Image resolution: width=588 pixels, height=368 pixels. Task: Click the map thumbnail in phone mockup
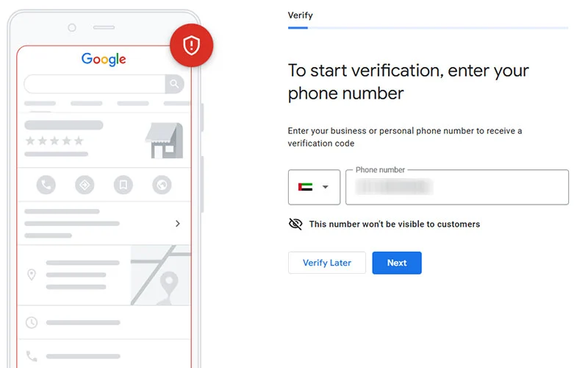tap(160, 275)
